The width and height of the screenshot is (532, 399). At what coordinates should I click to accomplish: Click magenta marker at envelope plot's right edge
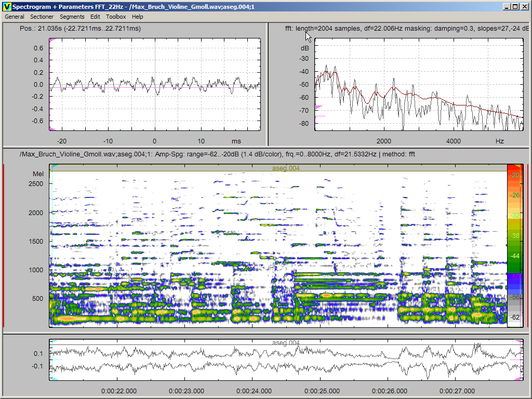point(517,341)
